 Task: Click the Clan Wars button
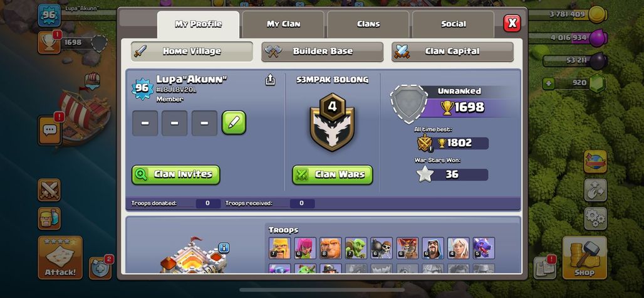point(333,174)
